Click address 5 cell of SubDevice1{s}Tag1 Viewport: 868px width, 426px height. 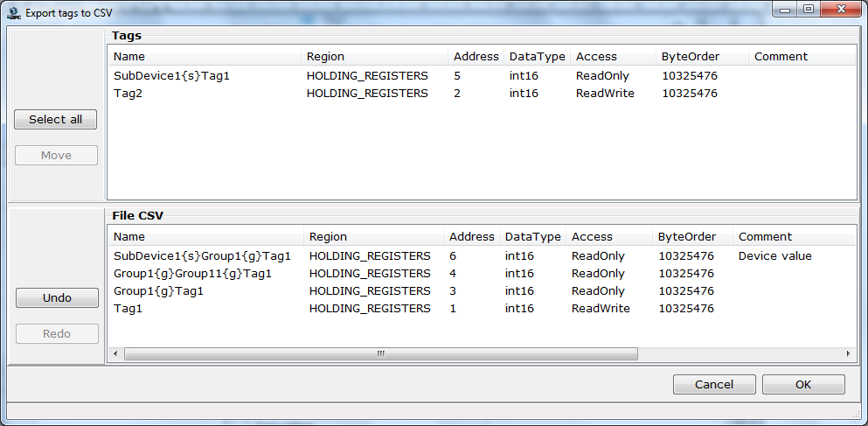(x=457, y=76)
